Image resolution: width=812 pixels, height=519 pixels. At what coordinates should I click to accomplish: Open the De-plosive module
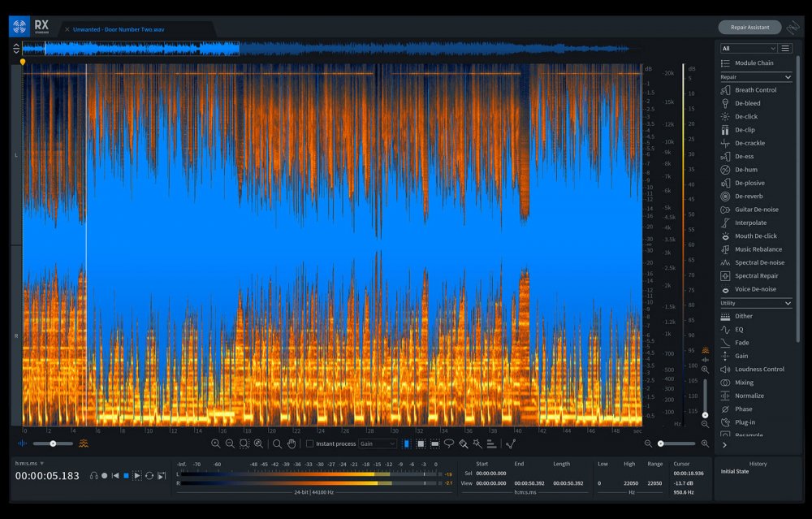pyautogui.click(x=743, y=183)
